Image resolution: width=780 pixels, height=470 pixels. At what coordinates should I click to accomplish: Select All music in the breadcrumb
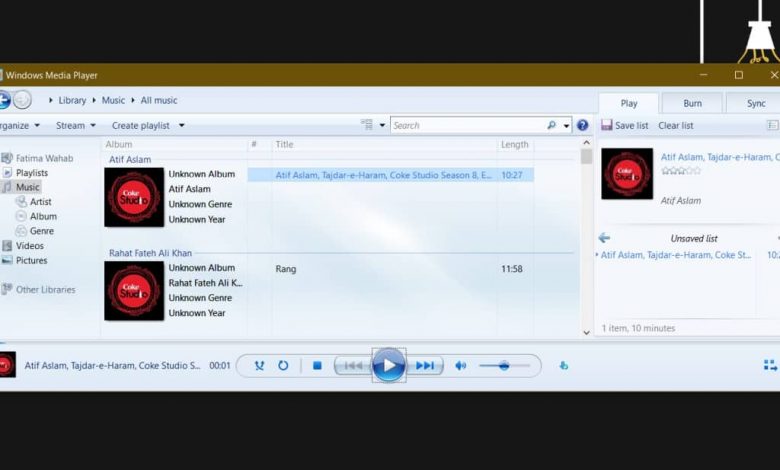(x=159, y=100)
